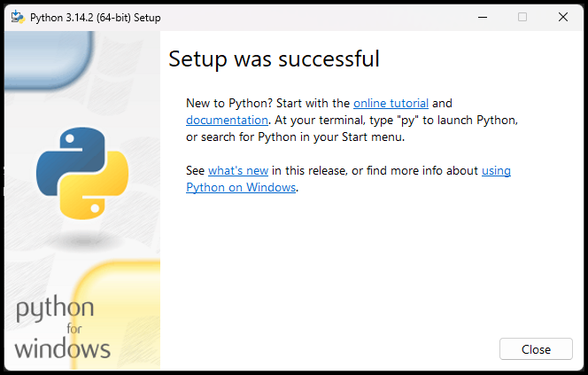This screenshot has height=375, width=588.
Task: Click the "using" link text
Action: tap(496, 170)
